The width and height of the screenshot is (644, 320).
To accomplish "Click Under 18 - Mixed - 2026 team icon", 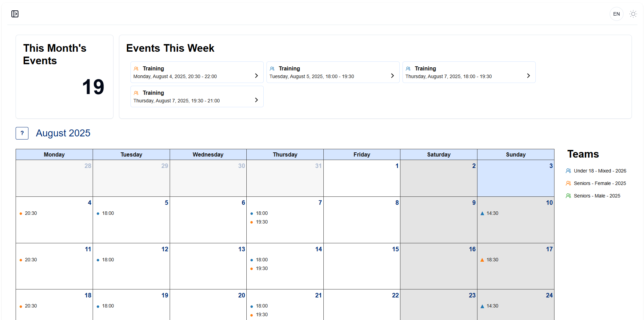I will click(x=568, y=171).
